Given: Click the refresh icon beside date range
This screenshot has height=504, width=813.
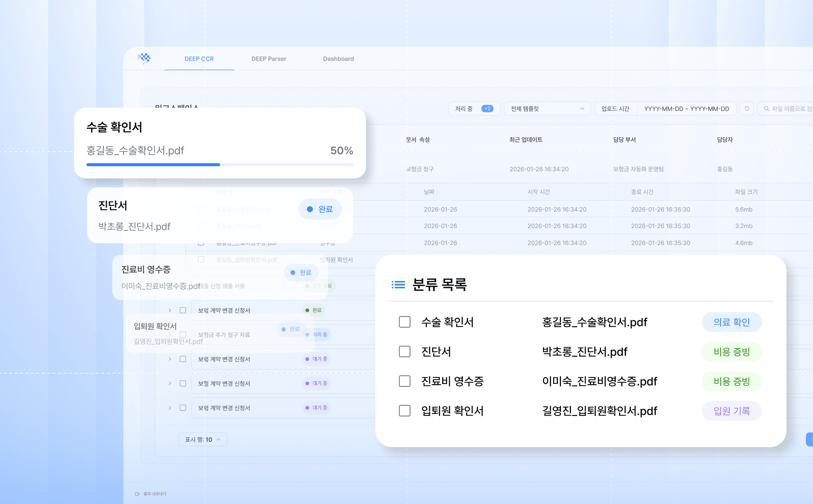Looking at the screenshot, I should (x=747, y=109).
